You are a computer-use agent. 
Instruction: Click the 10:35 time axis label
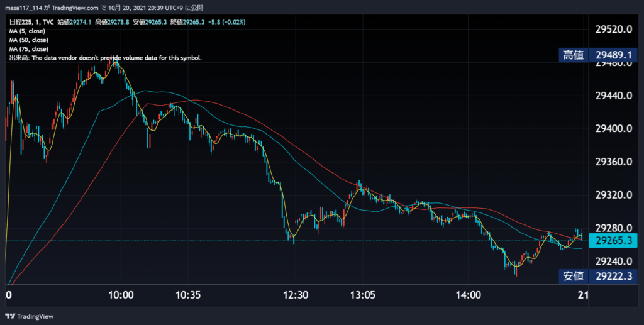(187, 295)
